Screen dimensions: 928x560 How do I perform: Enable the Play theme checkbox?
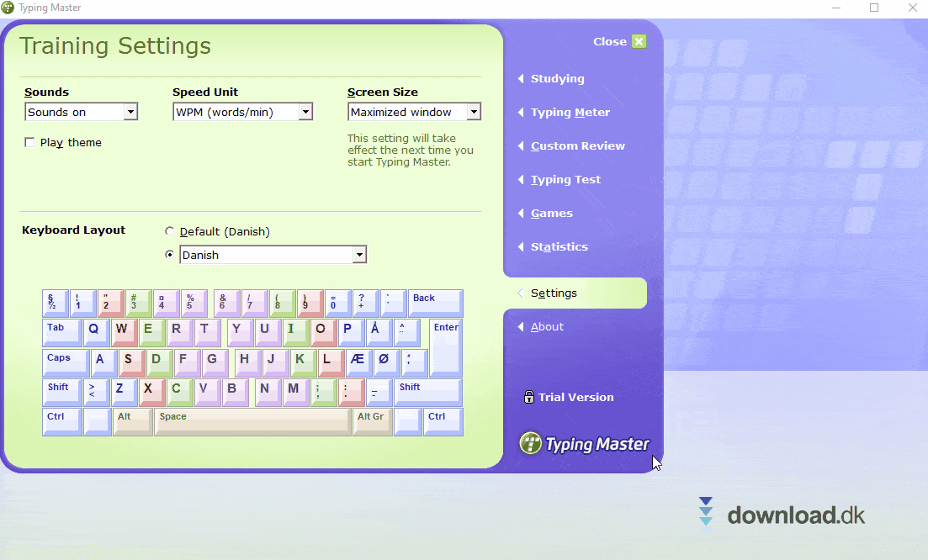pos(29,142)
